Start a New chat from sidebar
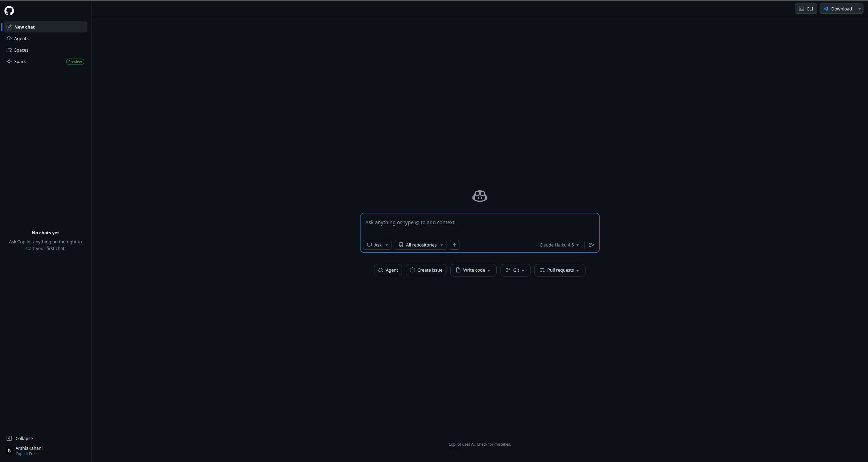 coord(46,27)
